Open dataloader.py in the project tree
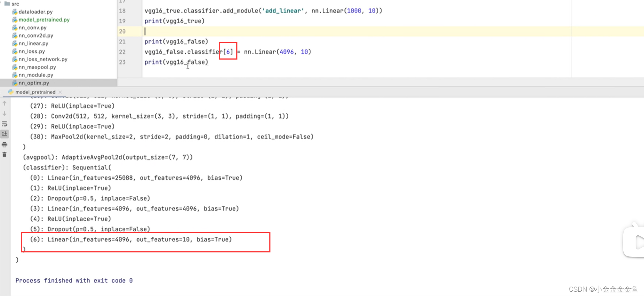644x296 pixels. [x=36, y=12]
